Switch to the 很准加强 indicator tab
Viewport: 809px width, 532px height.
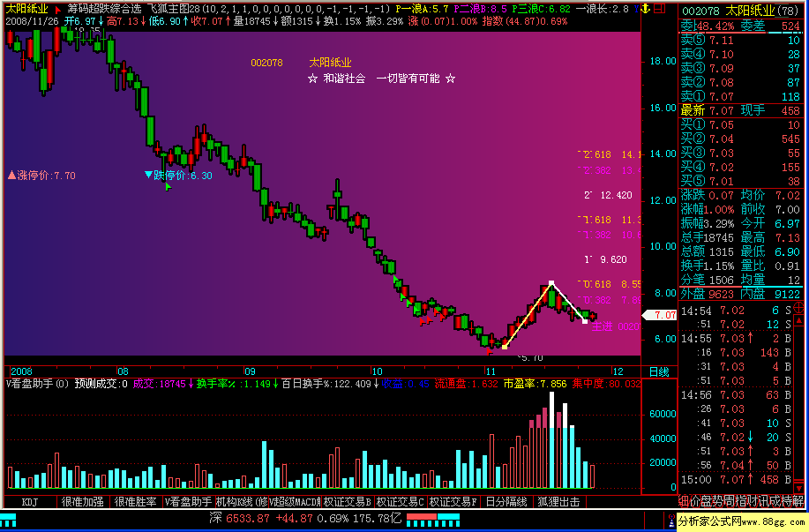(x=83, y=501)
